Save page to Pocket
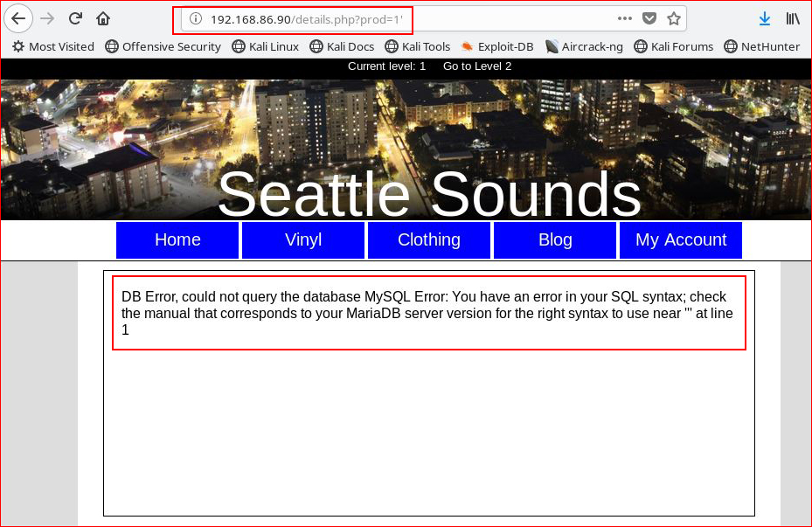This screenshot has height=527, width=812. point(649,18)
